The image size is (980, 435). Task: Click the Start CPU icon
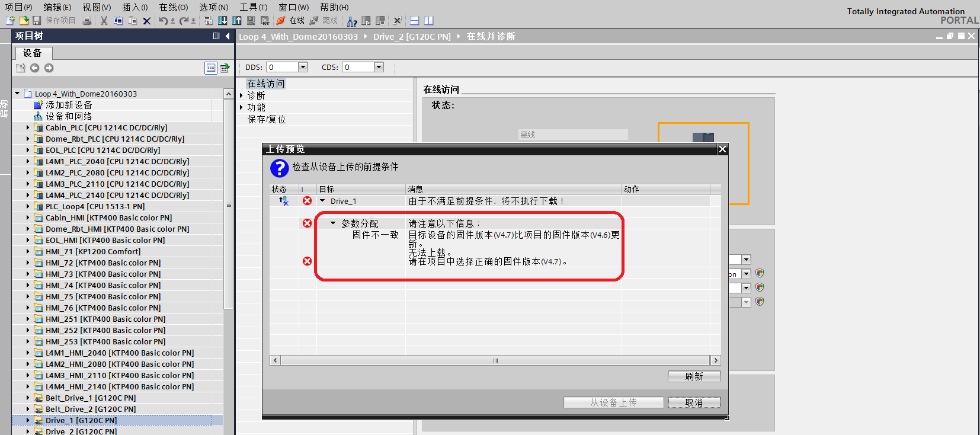[366, 21]
